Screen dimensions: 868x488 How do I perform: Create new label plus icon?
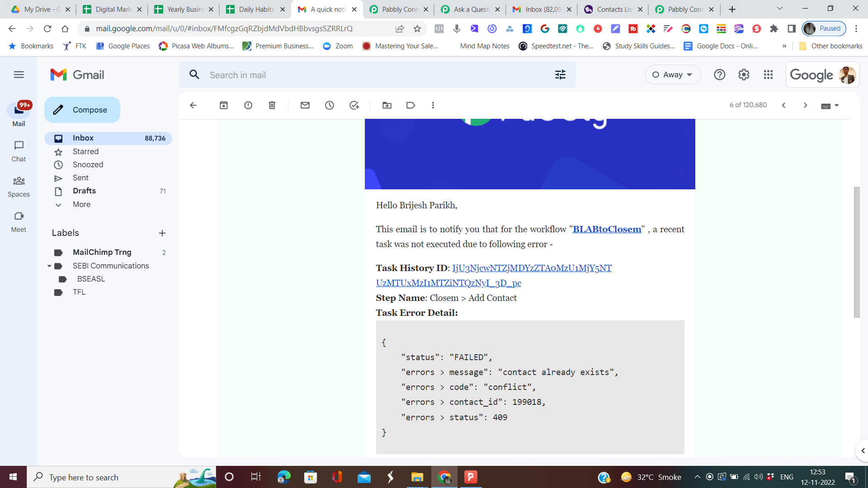(x=162, y=233)
